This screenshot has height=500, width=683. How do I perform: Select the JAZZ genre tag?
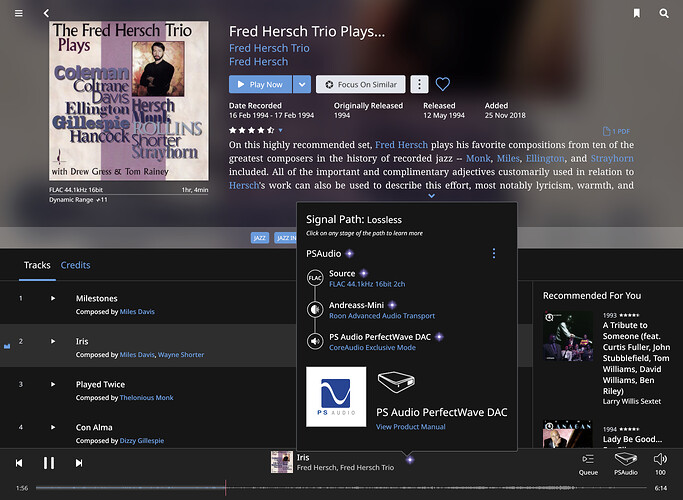(260, 238)
